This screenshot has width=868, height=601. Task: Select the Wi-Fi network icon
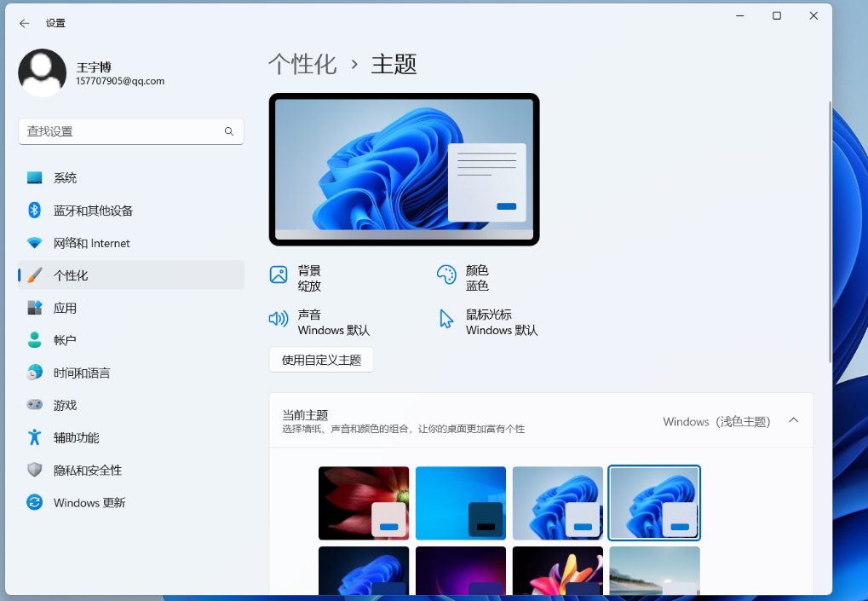pos(34,243)
